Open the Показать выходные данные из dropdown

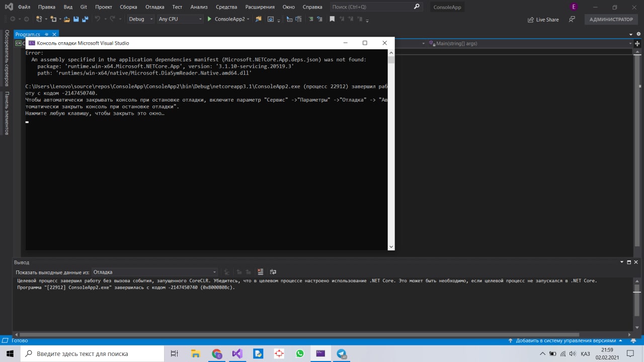point(154,272)
